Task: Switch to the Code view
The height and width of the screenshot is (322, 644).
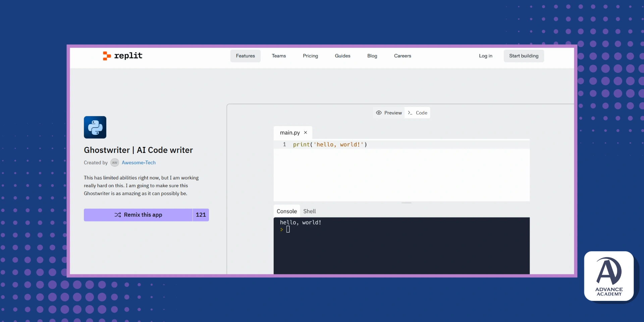Action: (418, 113)
